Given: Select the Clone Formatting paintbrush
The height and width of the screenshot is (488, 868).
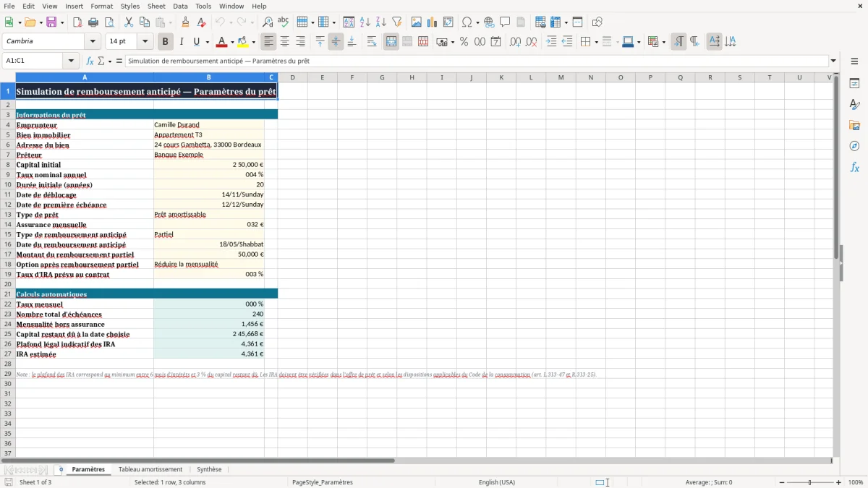Looking at the screenshot, I should pyautogui.click(x=186, y=22).
